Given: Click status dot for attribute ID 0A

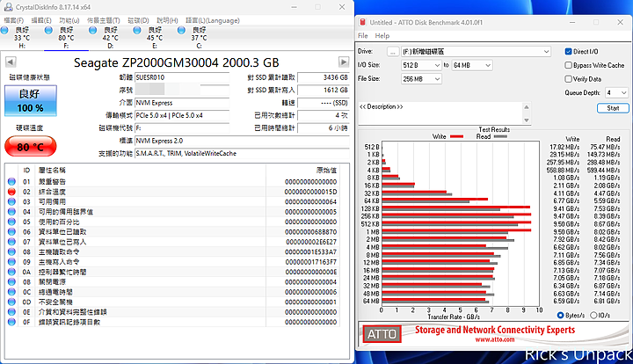Looking at the screenshot, I should 11,272.
